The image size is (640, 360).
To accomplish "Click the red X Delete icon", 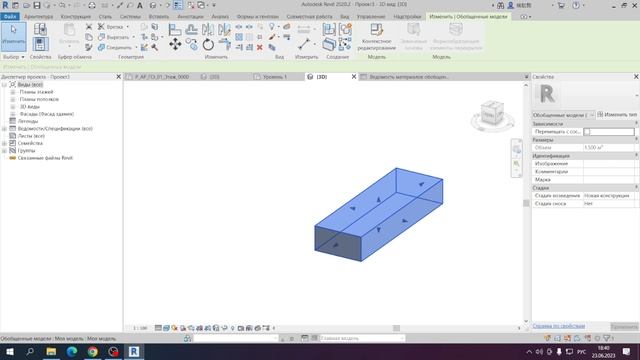I will 260,47.
